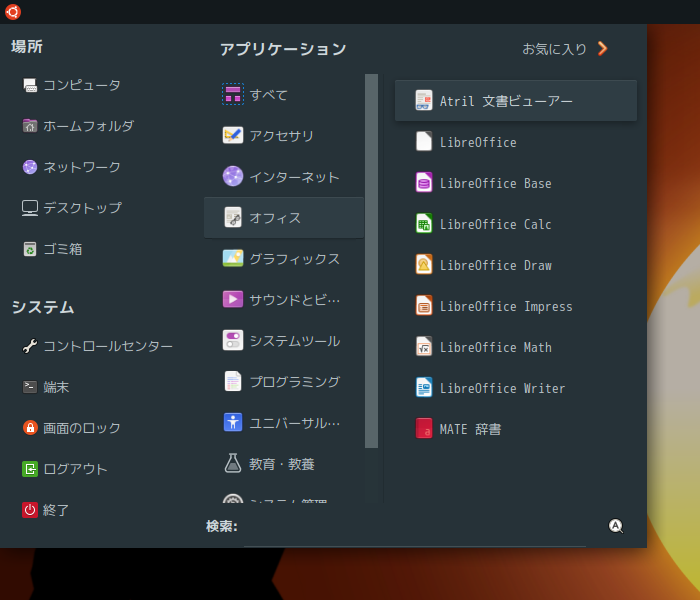Choose the グラフィックス category label
Screen dimensions: 700x600
[x=294, y=259]
